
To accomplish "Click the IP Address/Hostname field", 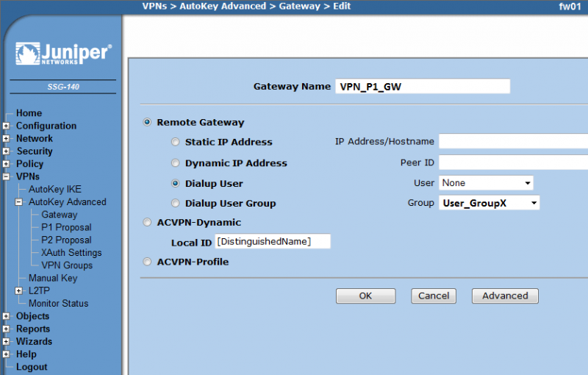I will click(513, 141).
